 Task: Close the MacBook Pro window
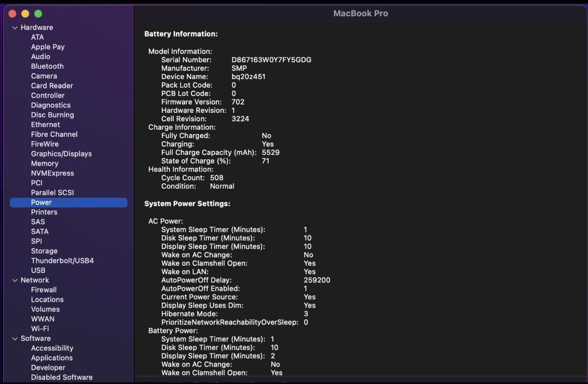[x=13, y=14]
